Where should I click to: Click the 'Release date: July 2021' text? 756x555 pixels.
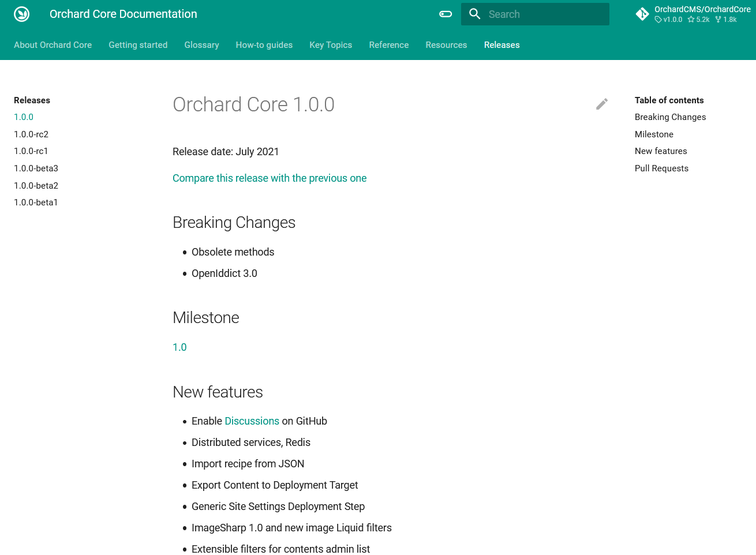226,152
